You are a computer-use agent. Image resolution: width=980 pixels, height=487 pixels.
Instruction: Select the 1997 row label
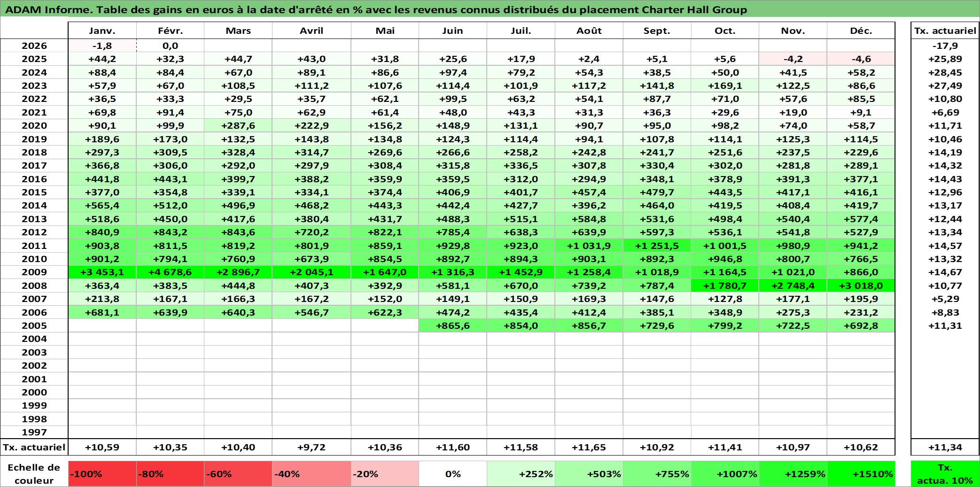(34, 432)
